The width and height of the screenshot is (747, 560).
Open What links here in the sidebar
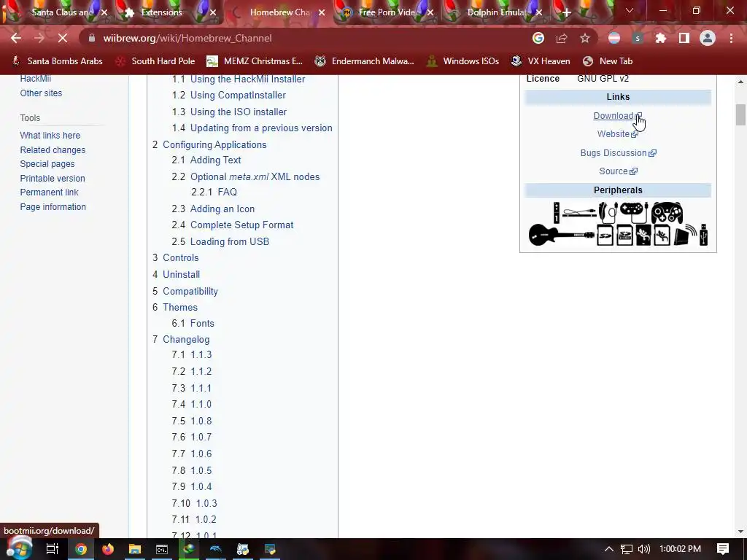click(50, 135)
